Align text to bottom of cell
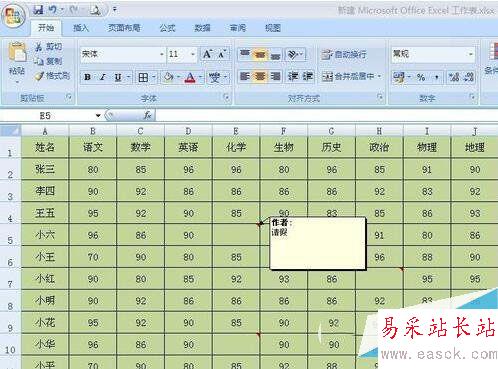 click(275, 54)
